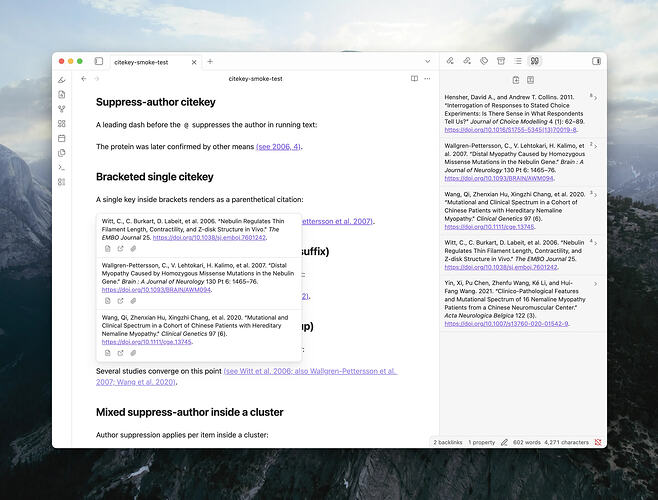
Task: Expand the Hensher 2011 reference chevron
Action: 595,98
